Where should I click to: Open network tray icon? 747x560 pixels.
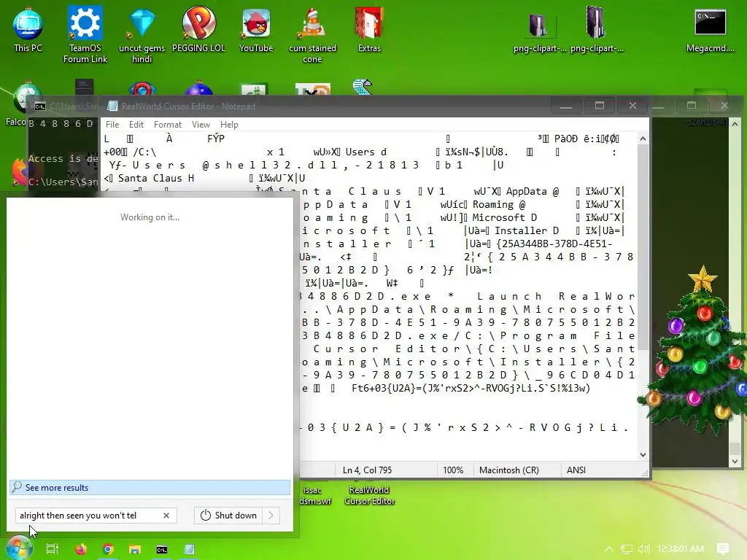click(x=627, y=549)
